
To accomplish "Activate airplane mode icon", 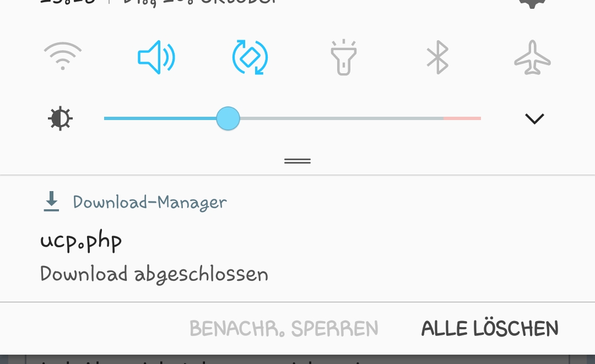I will click(532, 57).
